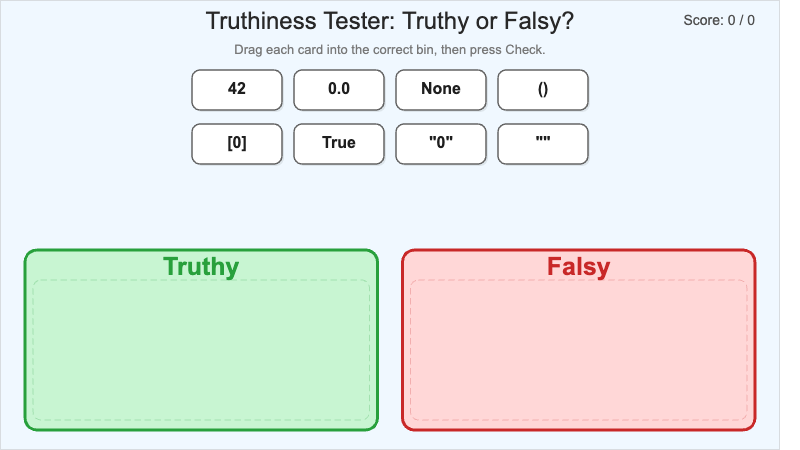Pick the "0" string card
The width and height of the screenshot is (800, 450).
point(441,143)
